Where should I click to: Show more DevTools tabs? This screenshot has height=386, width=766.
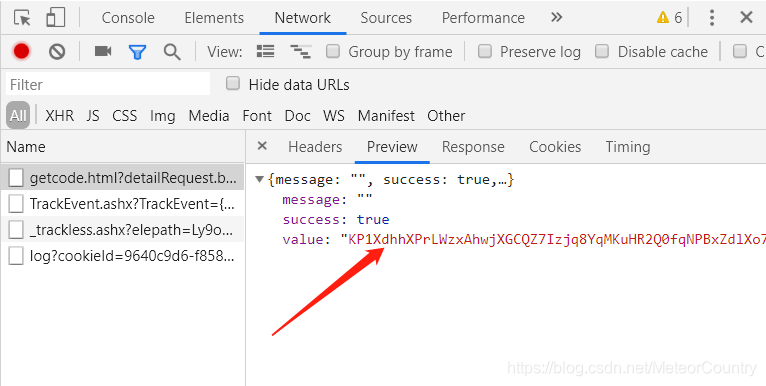click(x=556, y=18)
